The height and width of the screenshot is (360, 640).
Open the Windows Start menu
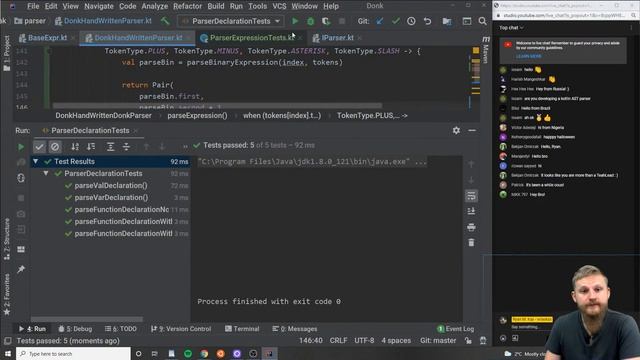pos(8,353)
